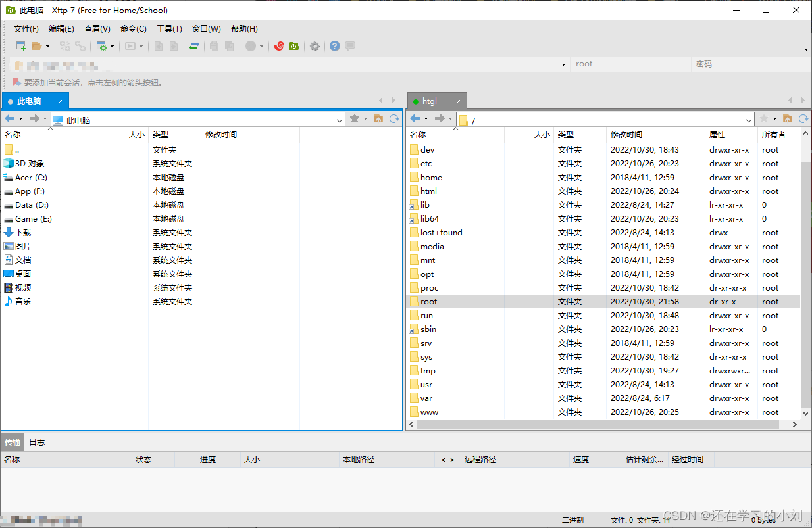Click the session Properties icon with green gear
Screen dimensions: 812x528
coord(101,46)
